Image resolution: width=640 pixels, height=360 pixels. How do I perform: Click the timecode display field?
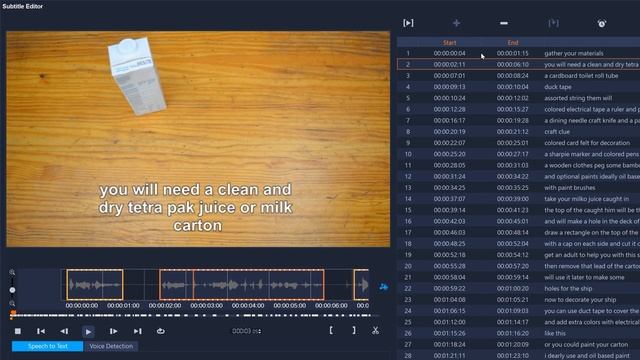point(247,331)
